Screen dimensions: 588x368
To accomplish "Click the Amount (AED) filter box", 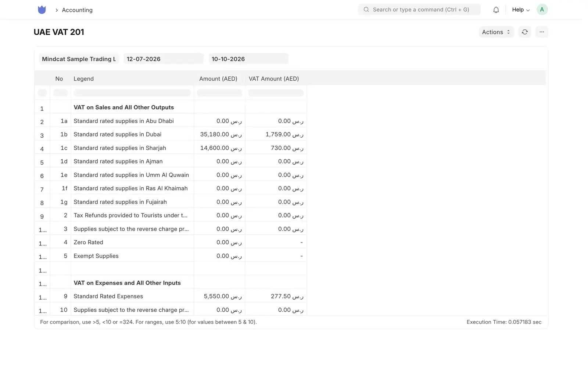I will coord(220,93).
